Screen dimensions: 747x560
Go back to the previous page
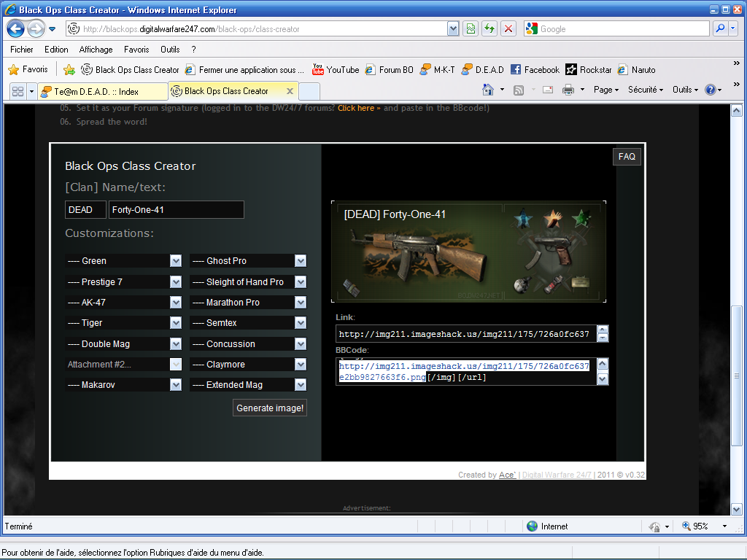pos(16,29)
